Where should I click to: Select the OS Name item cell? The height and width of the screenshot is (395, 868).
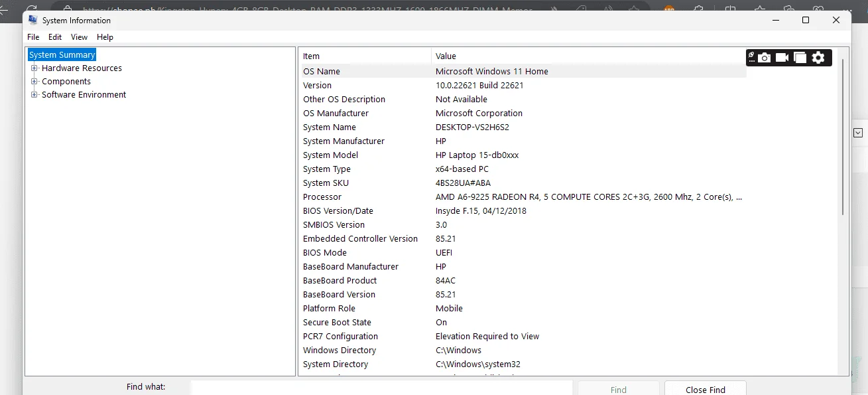tap(322, 71)
